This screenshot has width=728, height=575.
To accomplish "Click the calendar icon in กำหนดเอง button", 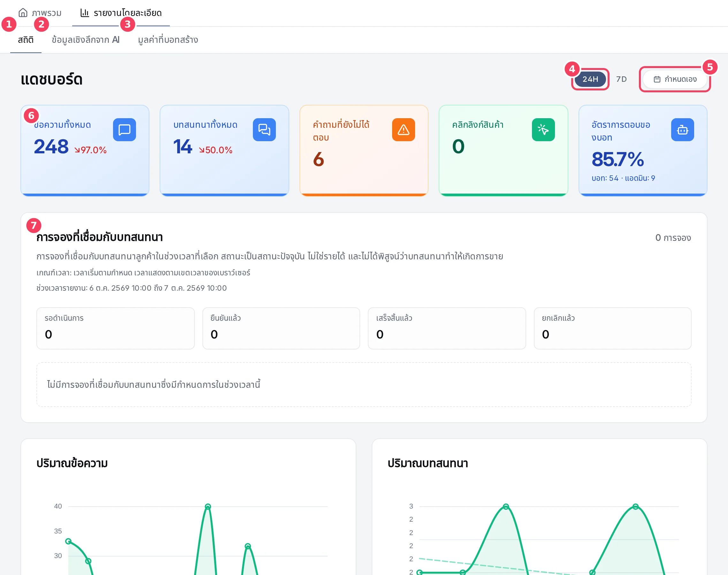I will [x=657, y=80].
